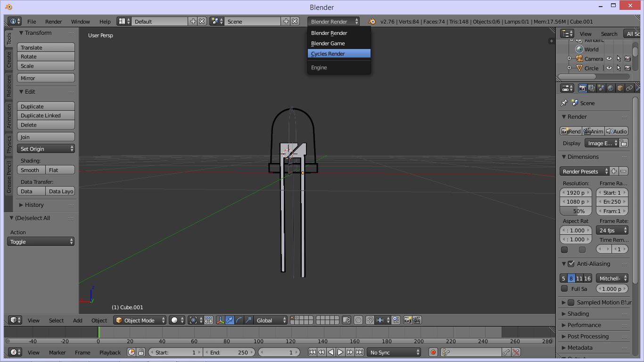Switch to the Physics tab
Viewport: 644px width, 362px height.
coord(9,145)
